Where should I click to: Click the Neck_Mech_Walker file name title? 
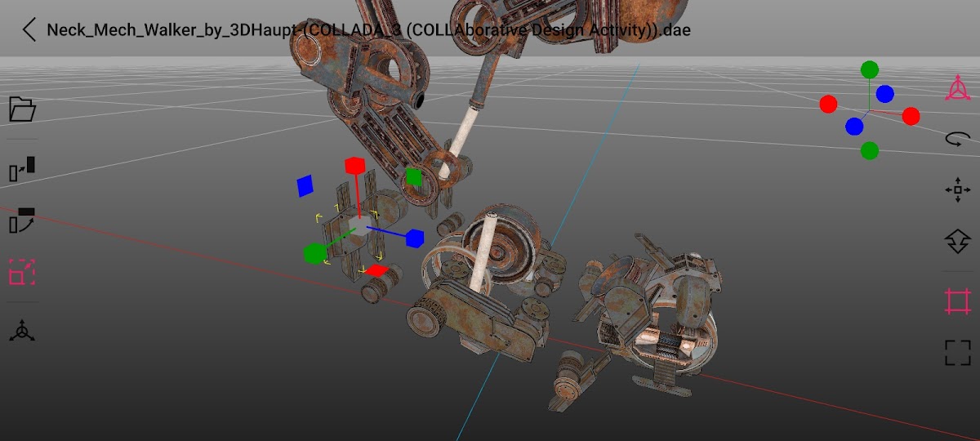(368, 30)
